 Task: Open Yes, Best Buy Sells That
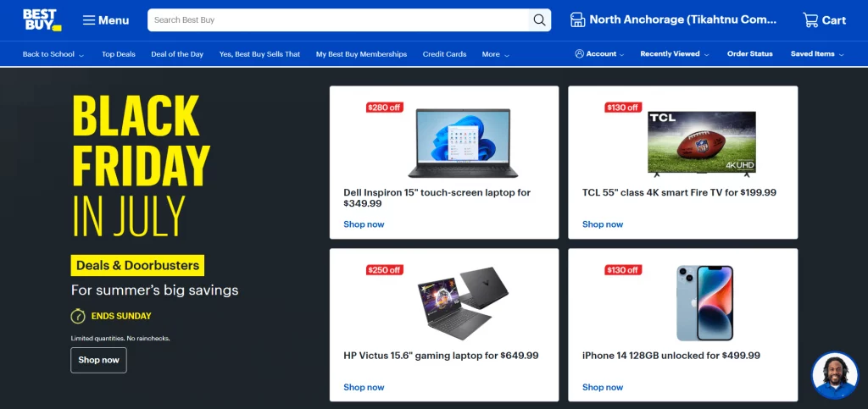pos(259,54)
